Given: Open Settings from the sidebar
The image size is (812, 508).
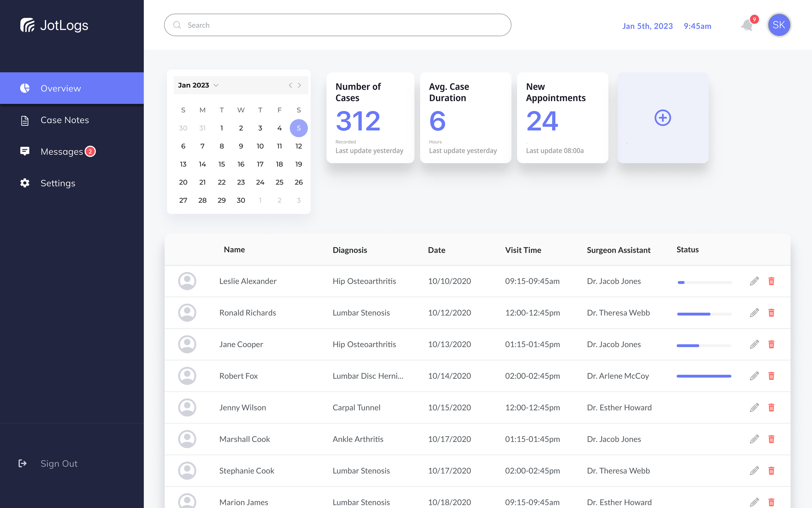Looking at the screenshot, I should [x=58, y=183].
